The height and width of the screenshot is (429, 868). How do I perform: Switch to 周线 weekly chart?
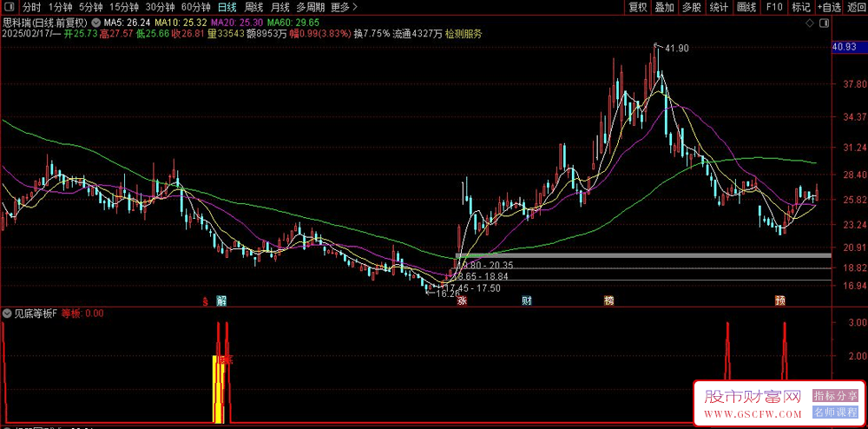(253, 7)
